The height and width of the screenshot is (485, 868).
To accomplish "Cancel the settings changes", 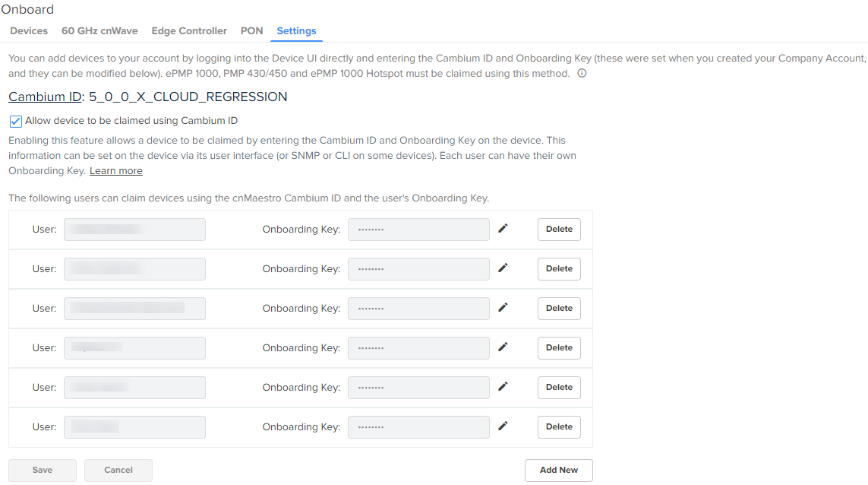I will tap(118, 471).
